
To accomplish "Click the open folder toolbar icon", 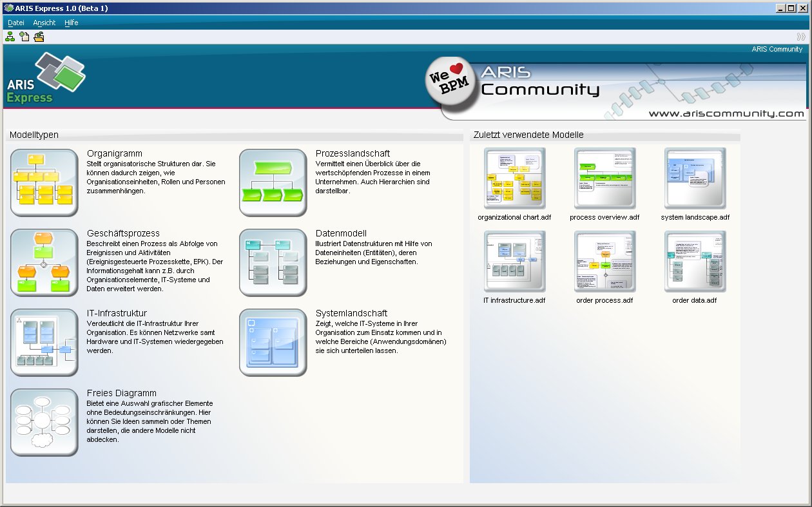I will [39, 37].
